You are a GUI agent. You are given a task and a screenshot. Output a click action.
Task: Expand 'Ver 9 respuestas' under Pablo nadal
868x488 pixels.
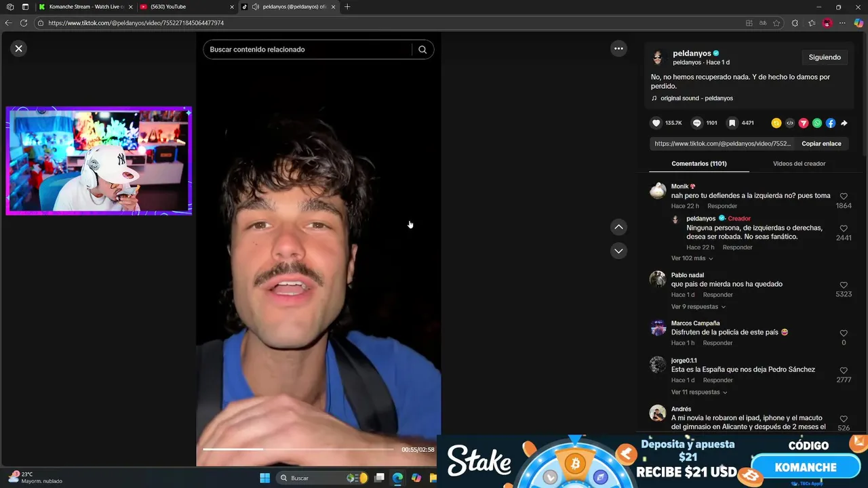click(698, 306)
